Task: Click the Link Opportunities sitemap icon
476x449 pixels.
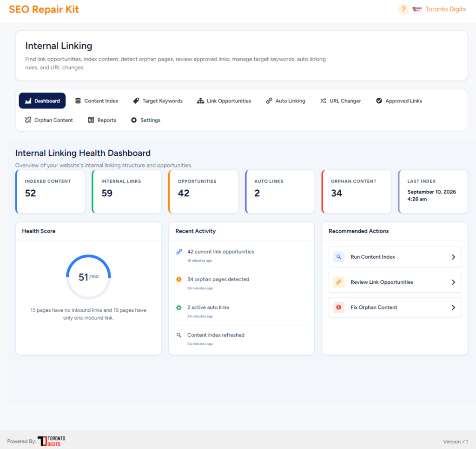Action: [200, 101]
